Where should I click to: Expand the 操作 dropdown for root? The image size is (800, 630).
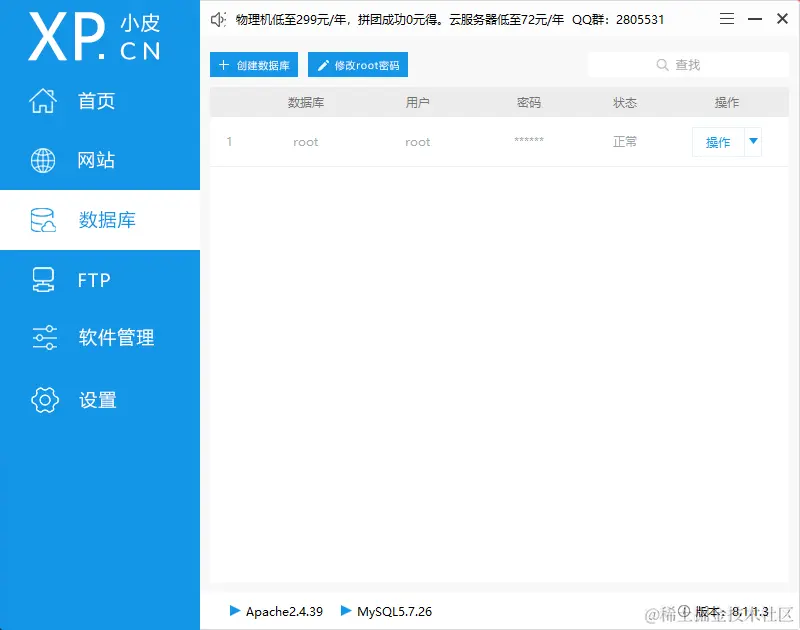coord(753,142)
